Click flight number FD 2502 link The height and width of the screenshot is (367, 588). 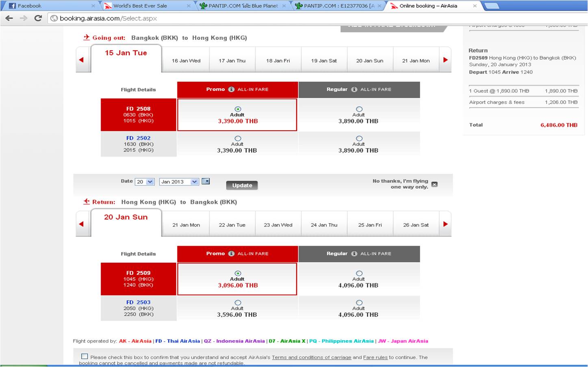coord(138,138)
